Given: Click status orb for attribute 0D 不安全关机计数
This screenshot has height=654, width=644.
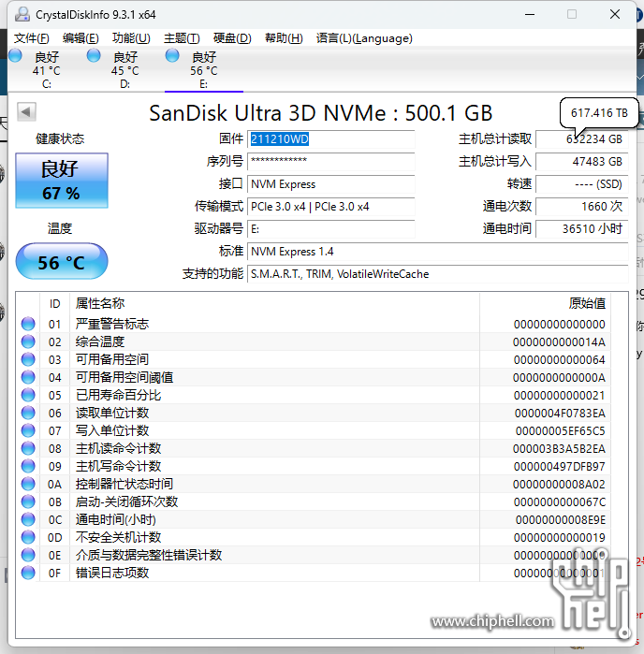Looking at the screenshot, I should coord(28,537).
